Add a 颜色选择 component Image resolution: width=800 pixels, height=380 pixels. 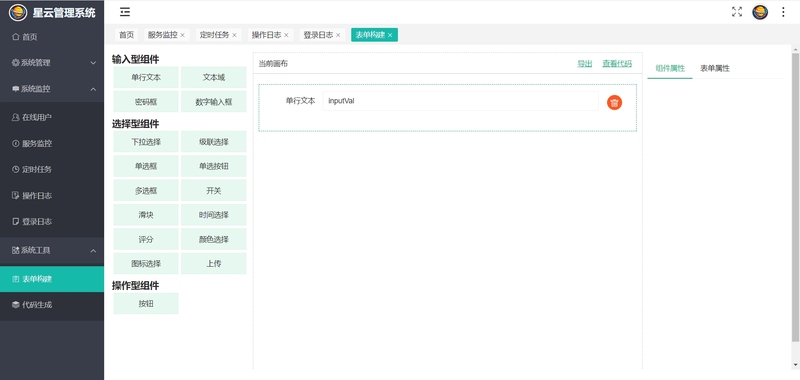(x=213, y=239)
